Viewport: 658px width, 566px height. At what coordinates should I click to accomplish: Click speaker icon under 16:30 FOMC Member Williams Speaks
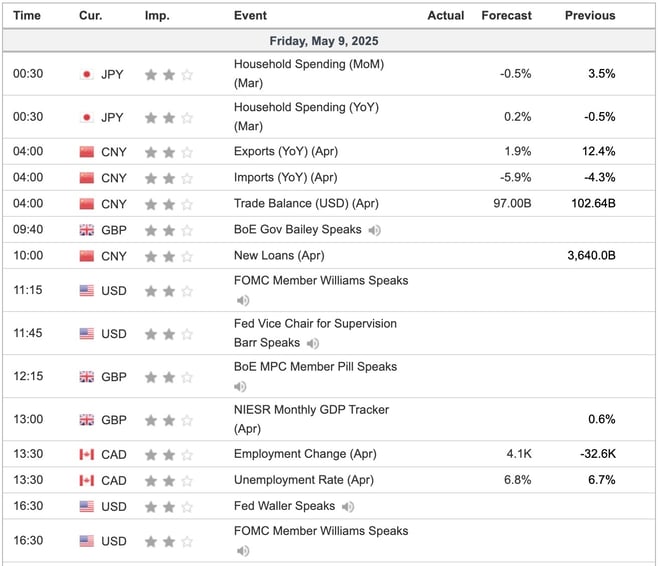[x=243, y=550]
